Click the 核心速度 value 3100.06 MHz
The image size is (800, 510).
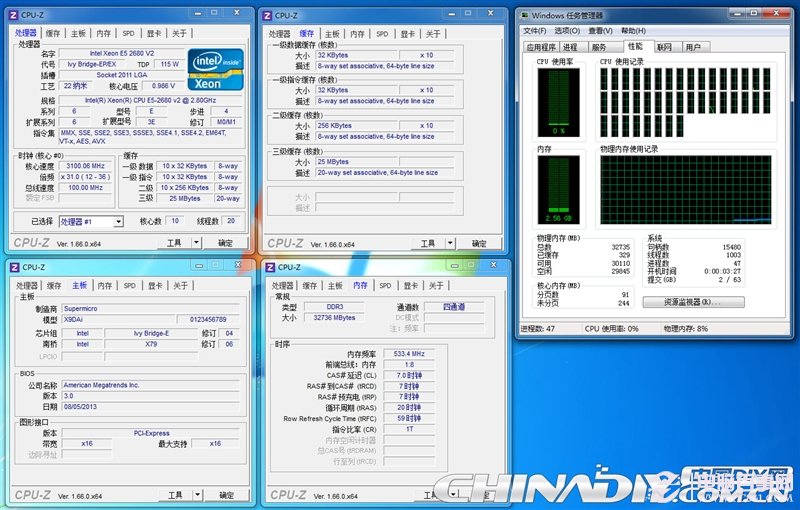tap(85, 166)
